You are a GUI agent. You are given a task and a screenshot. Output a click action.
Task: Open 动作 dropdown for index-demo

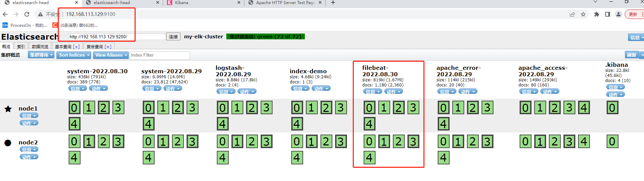tap(321, 88)
